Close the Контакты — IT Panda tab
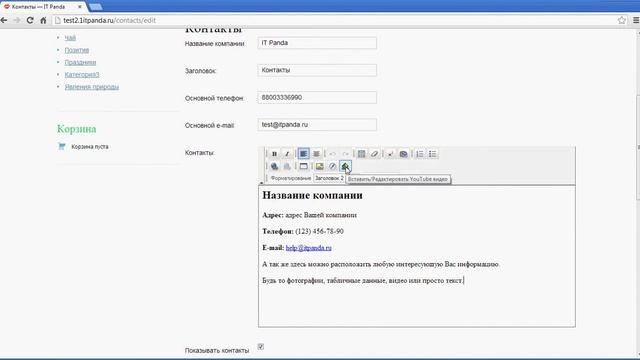The image size is (640, 360). pyautogui.click(x=80, y=7)
